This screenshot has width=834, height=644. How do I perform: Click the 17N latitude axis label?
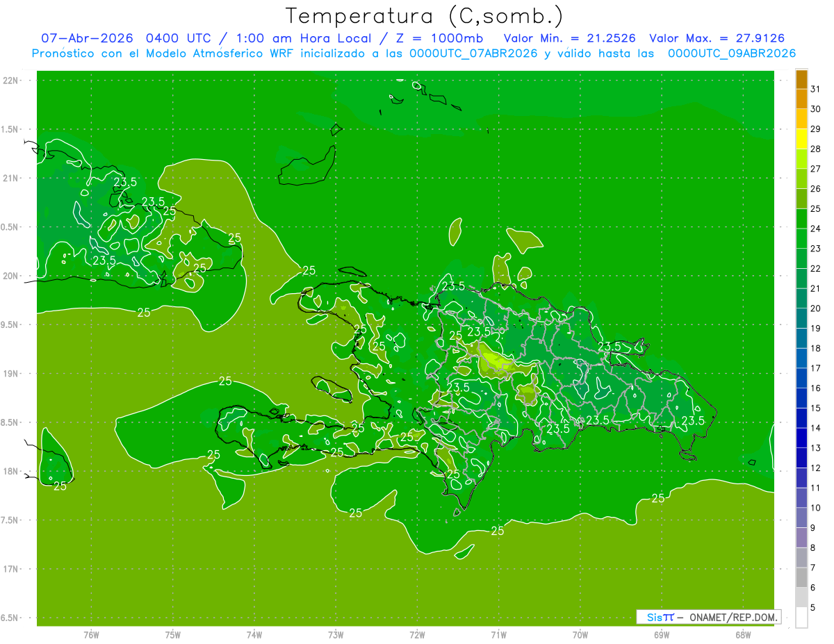pyautogui.click(x=10, y=569)
